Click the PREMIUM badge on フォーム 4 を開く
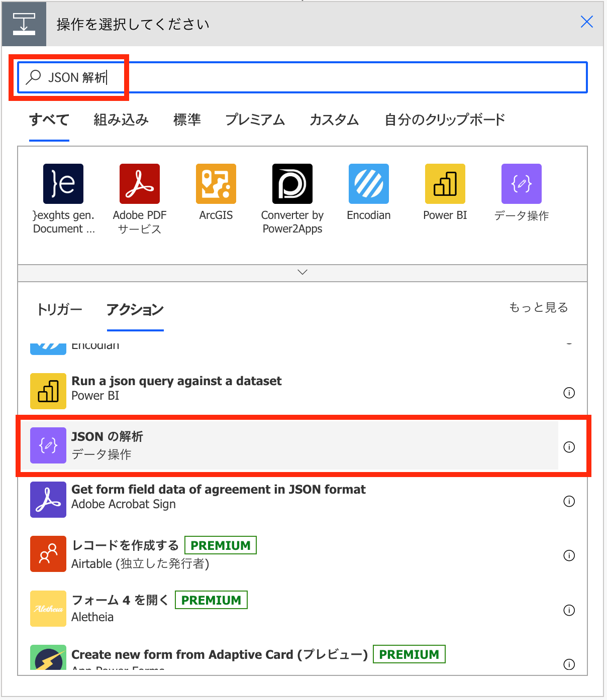The height and width of the screenshot is (700, 607). (211, 600)
